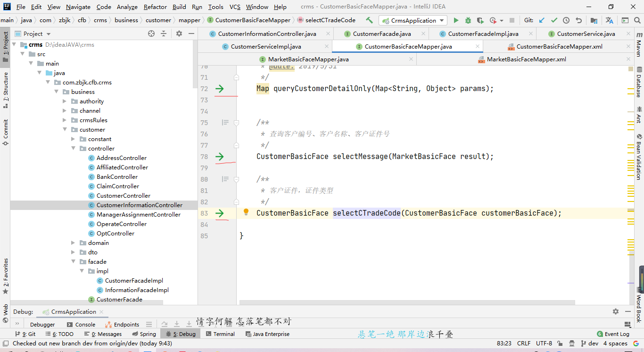Click the editor horizontal scrollbar
The image size is (644, 352).
pos(407,302)
